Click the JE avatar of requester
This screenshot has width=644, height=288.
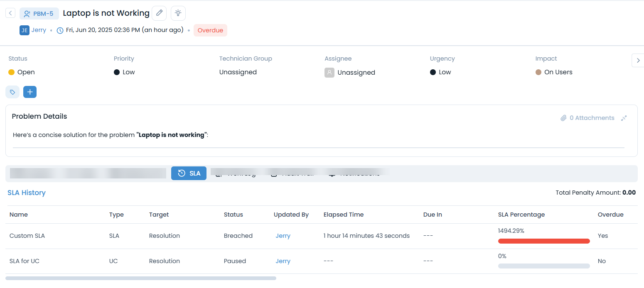(24, 30)
